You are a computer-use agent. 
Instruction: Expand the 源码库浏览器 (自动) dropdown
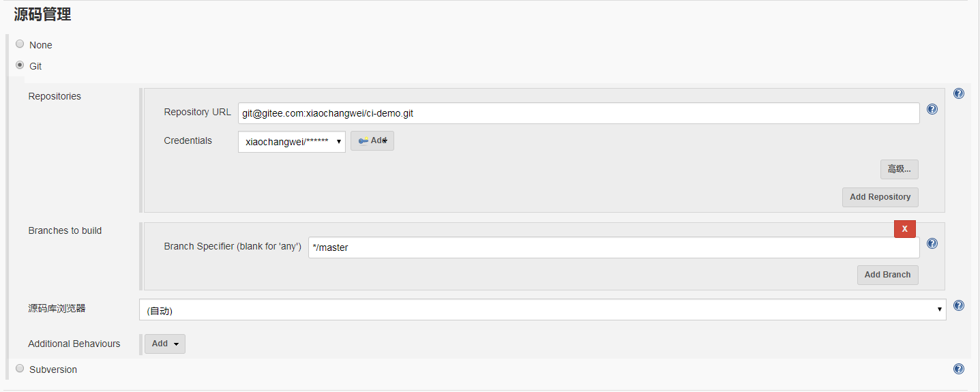click(x=543, y=310)
